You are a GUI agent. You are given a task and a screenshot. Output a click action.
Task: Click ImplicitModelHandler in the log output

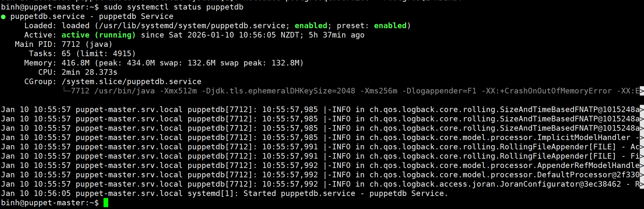[x=584, y=138]
